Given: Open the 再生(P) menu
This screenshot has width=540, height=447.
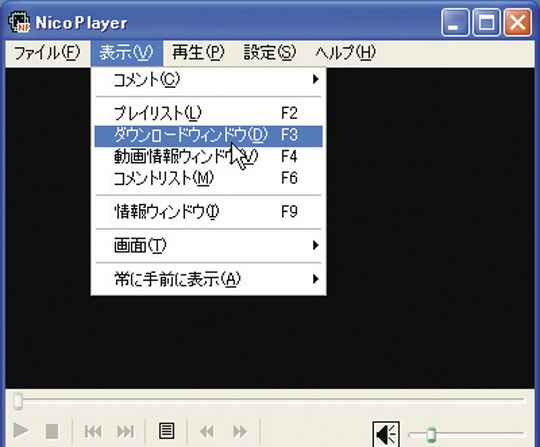Looking at the screenshot, I should pos(198,53).
